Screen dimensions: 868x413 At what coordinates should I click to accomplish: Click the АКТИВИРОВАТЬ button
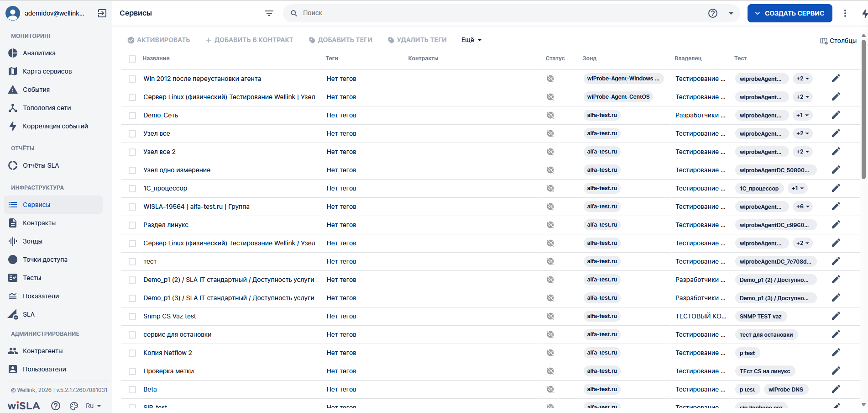pos(159,40)
